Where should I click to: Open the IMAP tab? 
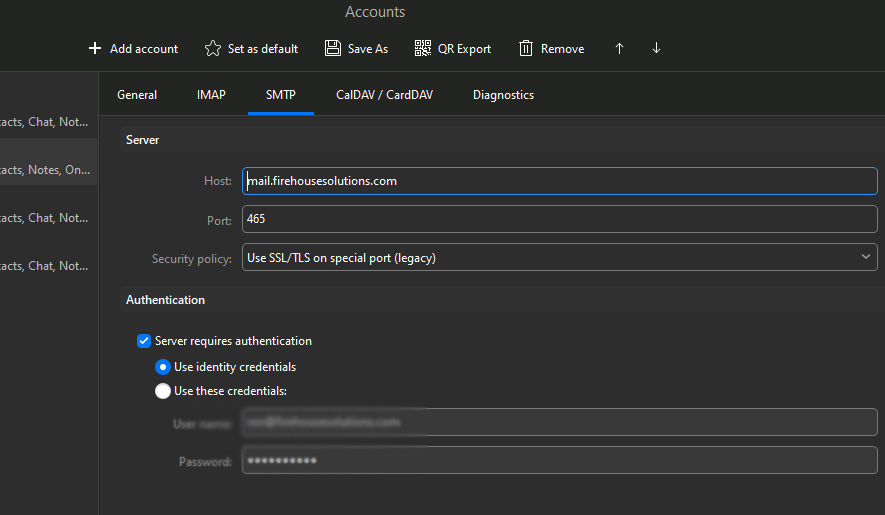click(211, 95)
